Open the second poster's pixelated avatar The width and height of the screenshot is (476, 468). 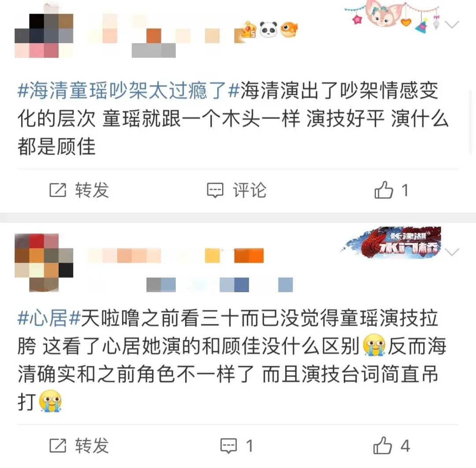[x=44, y=263]
